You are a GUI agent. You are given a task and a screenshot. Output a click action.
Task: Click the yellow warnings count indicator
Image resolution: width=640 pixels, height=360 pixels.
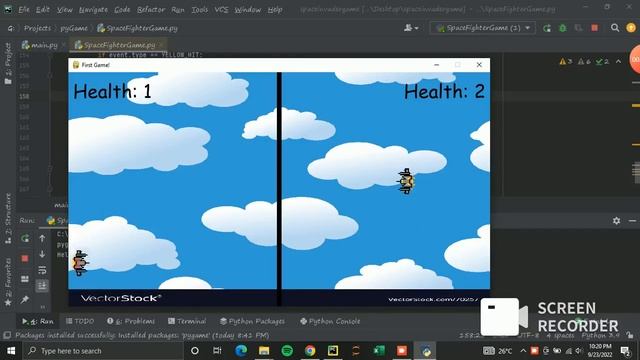[x=566, y=61]
